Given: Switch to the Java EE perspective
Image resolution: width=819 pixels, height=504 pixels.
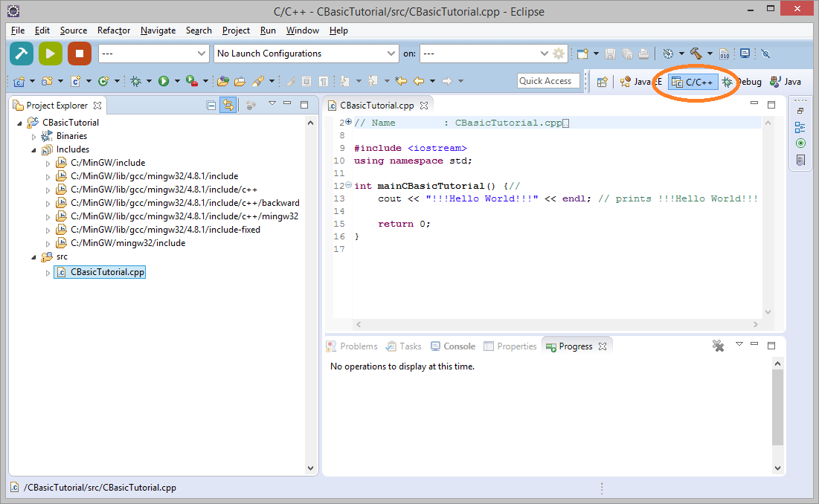Looking at the screenshot, I should [x=640, y=81].
